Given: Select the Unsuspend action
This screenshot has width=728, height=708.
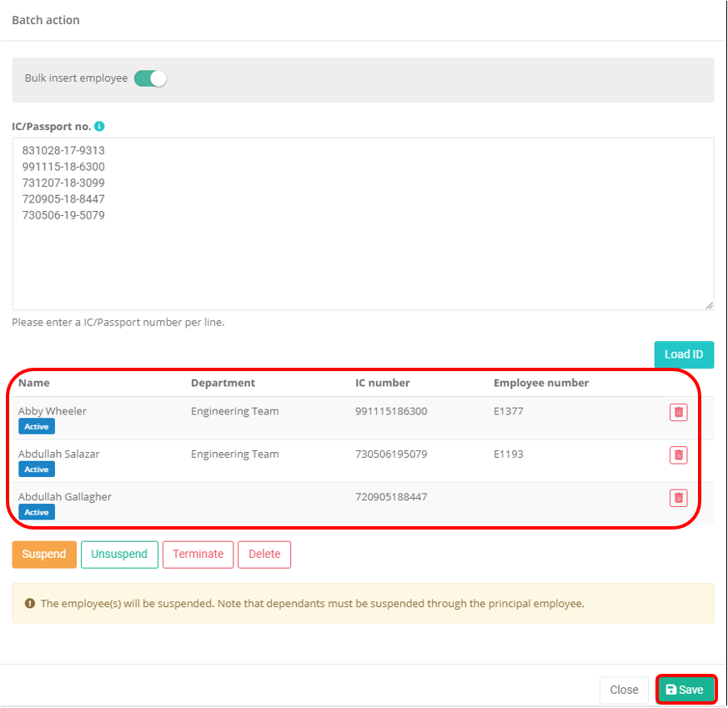Looking at the screenshot, I should pos(119,555).
